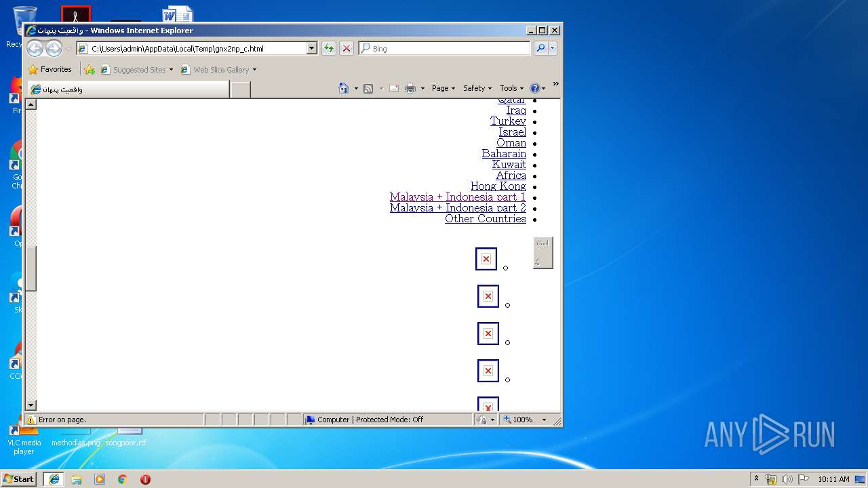Screen dimensions: 868x488
Task: Open Windows Media Player taskbar icon
Action: (100, 479)
